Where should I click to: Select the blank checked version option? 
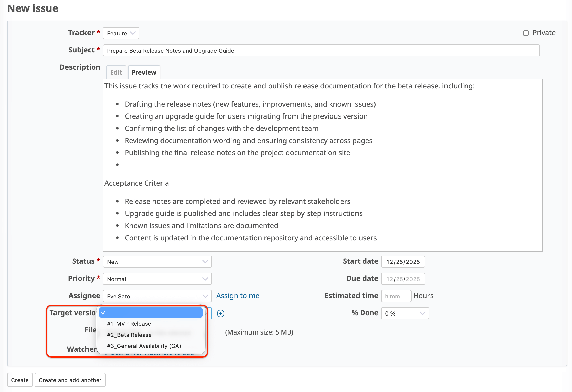click(x=151, y=313)
